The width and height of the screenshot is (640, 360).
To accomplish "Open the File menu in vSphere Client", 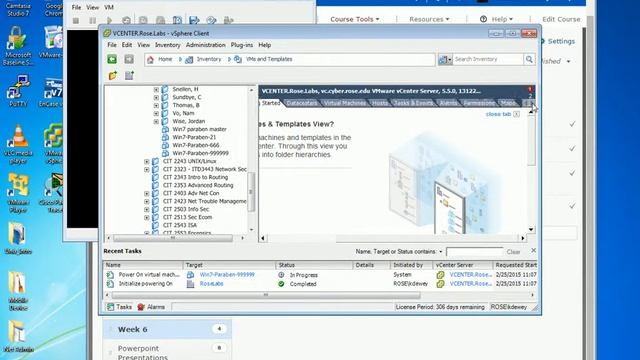I will click(x=112, y=45).
